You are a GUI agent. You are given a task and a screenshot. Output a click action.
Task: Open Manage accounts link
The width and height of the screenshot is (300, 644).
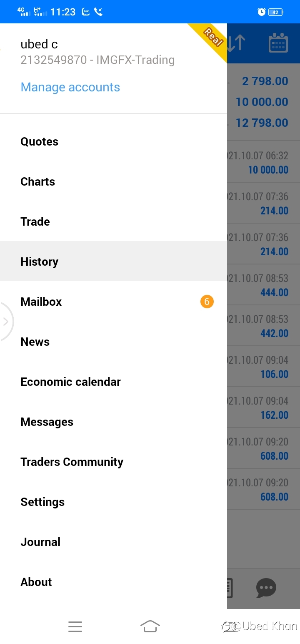tap(70, 87)
